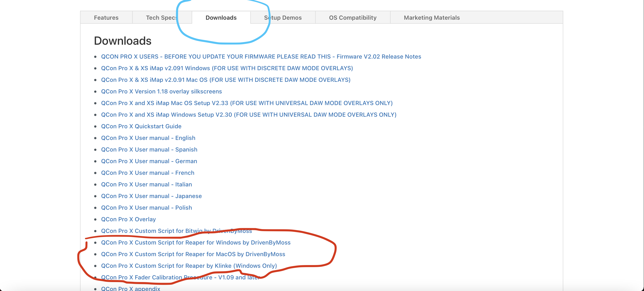Image resolution: width=644 pixels, height=291 pixels.
Task: Open the QCon Pro X Overlay link
Action: coord(128,219)
